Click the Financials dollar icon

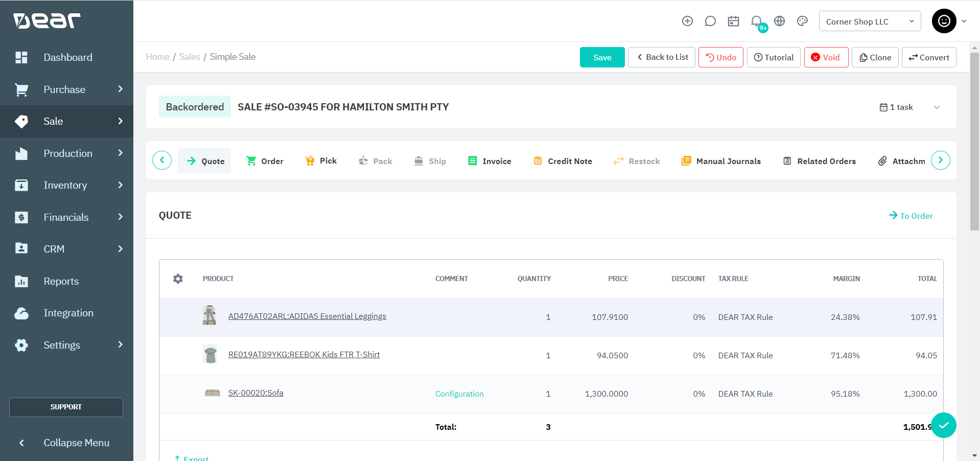click(x=21, y=217)
